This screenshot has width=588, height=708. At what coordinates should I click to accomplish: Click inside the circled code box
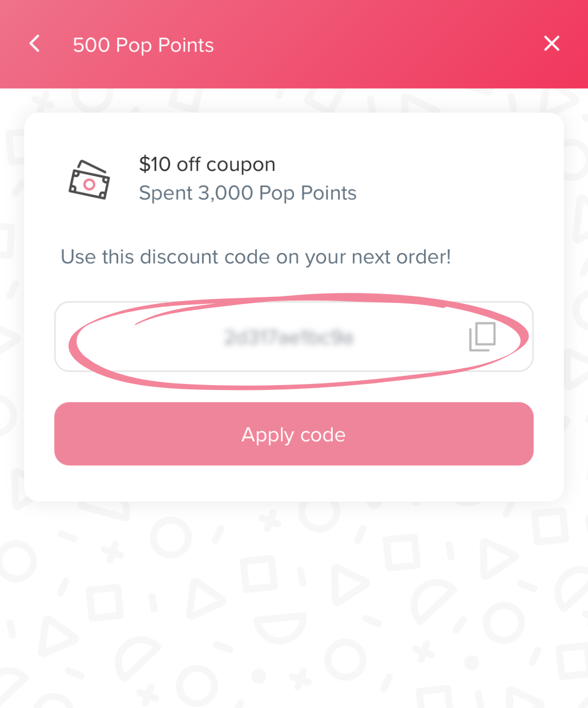(294, 337)
